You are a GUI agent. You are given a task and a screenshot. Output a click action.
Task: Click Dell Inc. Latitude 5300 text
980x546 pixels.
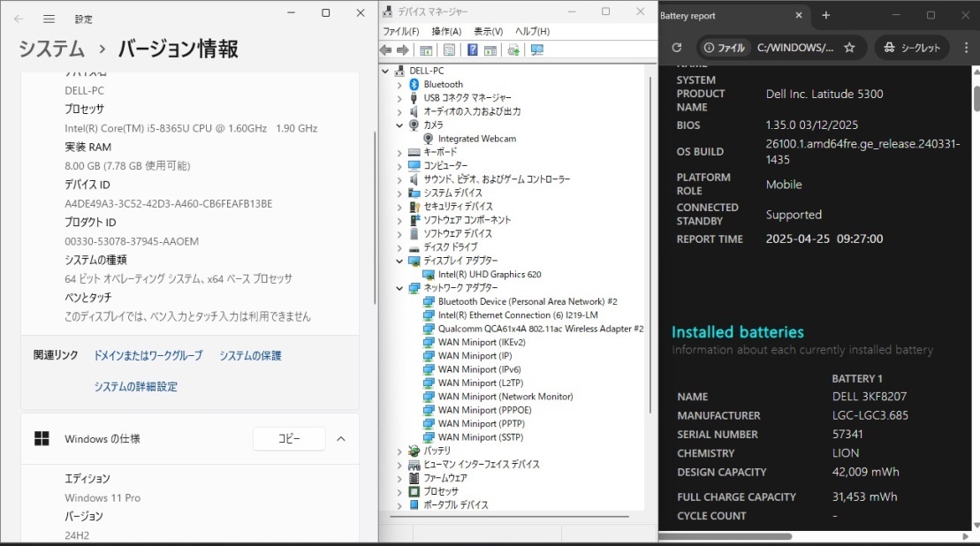pos(824,94)
